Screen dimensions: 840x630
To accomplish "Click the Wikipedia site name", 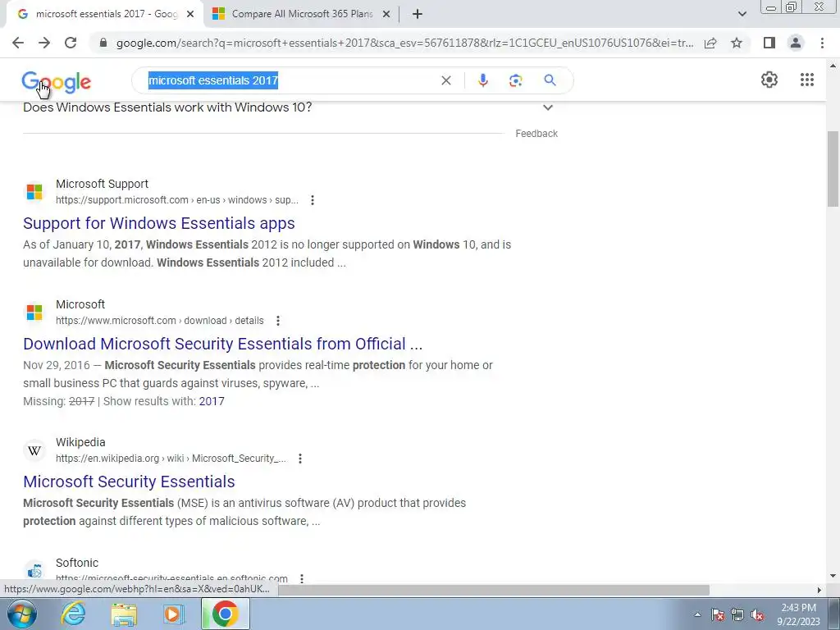I will 80,442.
